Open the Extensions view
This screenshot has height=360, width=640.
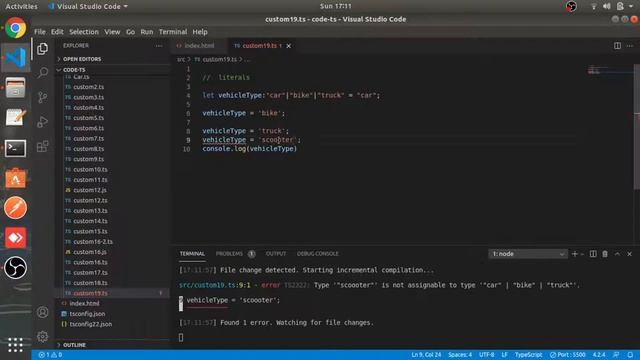point(42,146)
